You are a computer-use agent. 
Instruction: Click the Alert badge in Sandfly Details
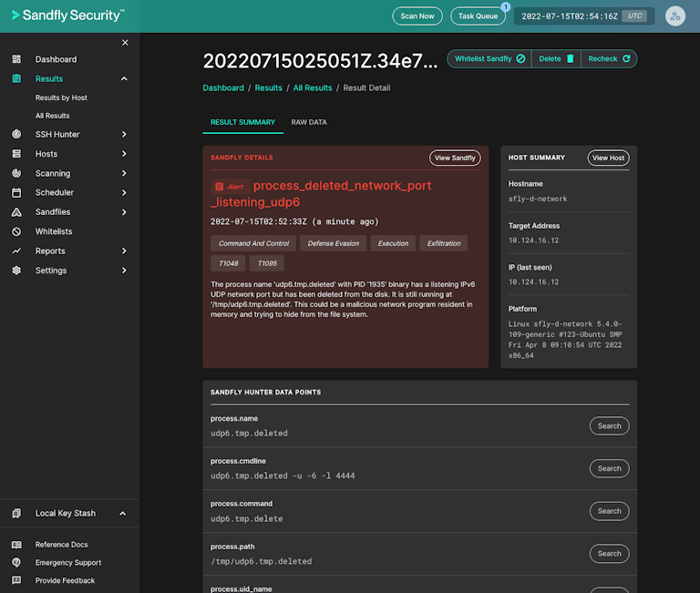pyautogui.click(x=230, y=187)
